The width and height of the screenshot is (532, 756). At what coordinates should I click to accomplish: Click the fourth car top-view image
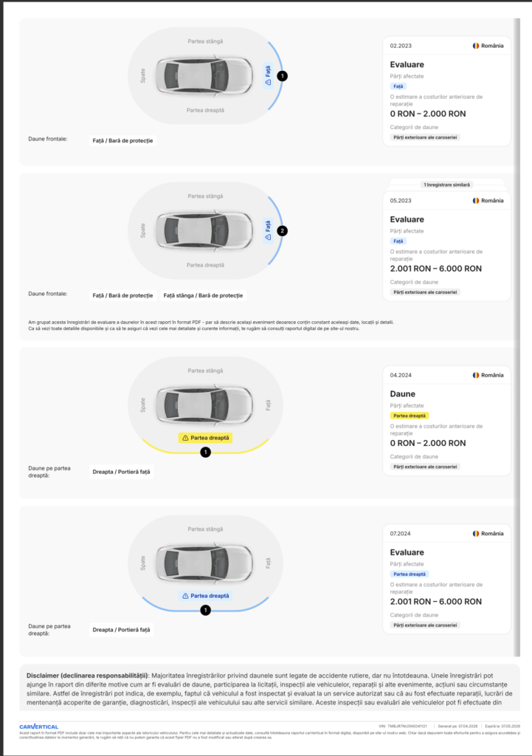click(x=204, y=563)
